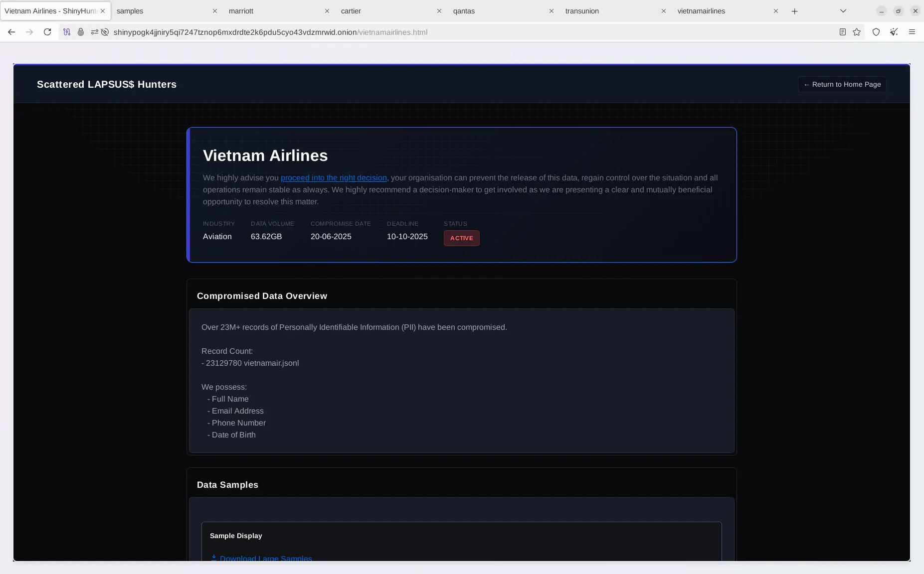
Task: Open the hamburger application menu
Action: 912,32
